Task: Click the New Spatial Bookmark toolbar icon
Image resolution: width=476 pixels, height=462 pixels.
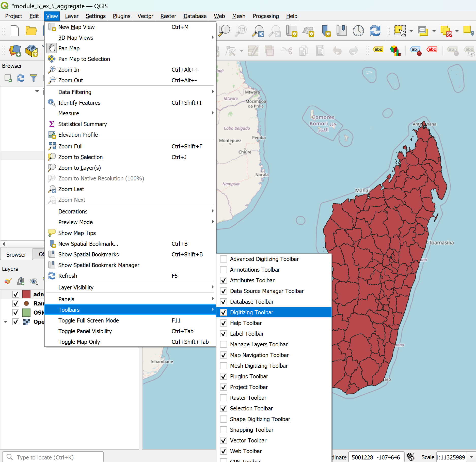Action: tap(326, 31)
